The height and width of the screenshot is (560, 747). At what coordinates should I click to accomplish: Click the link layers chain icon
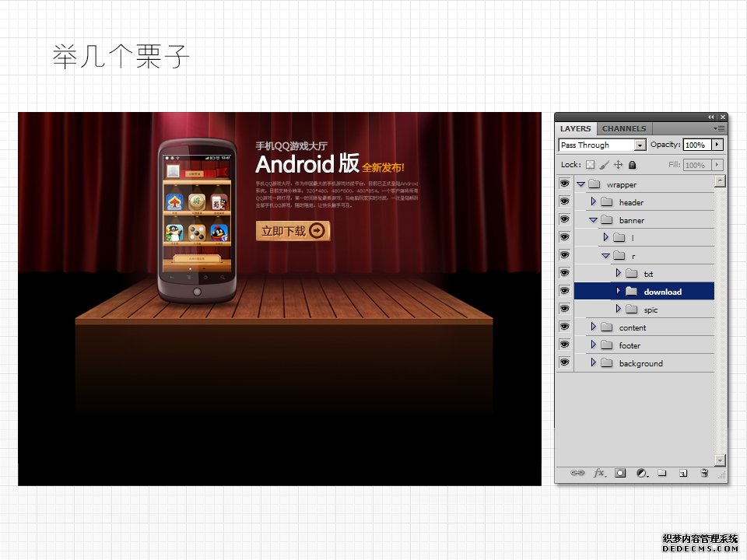(577, 473)
